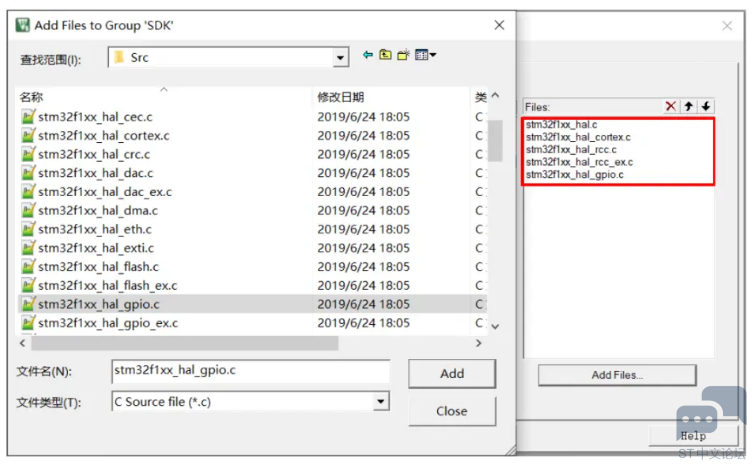
Task: Select stm32f1xx_hal.c in the Files list
Action: [x=561, y=125]
